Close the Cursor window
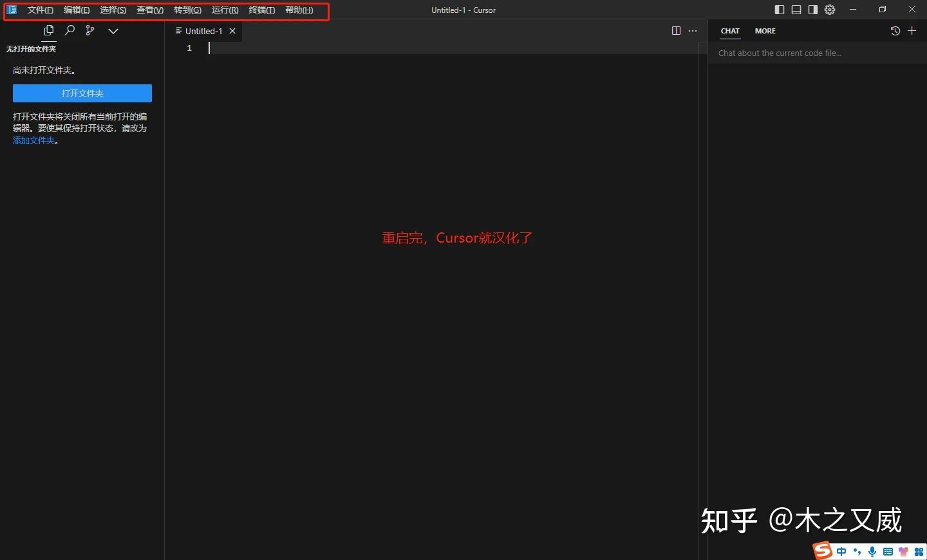The image size is (927, 560). pos(912,10)
